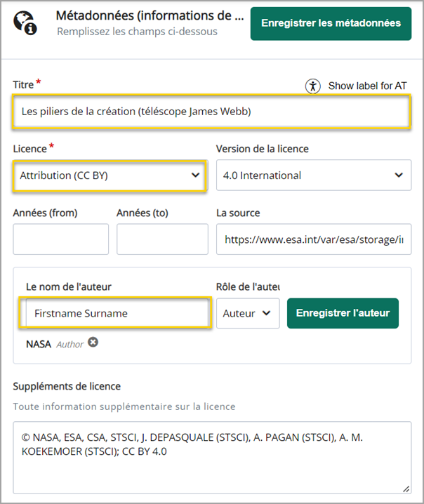Click the Années (to) field

pyautogui.click(x=162, y=239)
